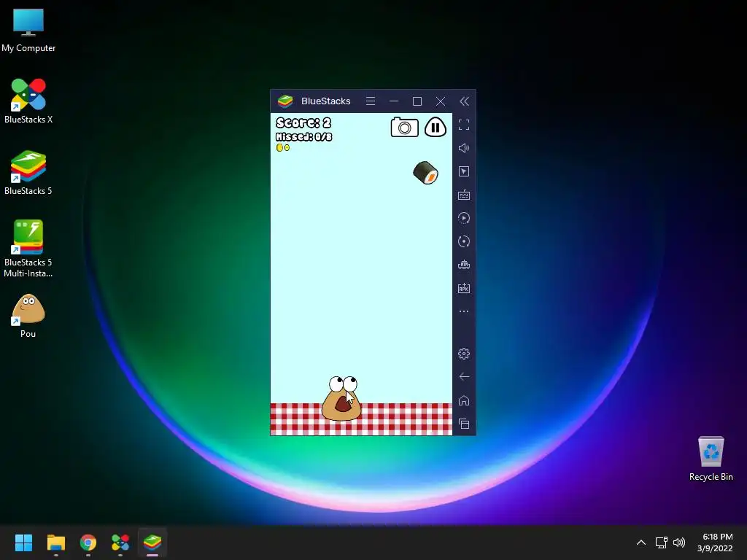
Task: Open BlueStacks settings gear
Action: coord(464,354)
